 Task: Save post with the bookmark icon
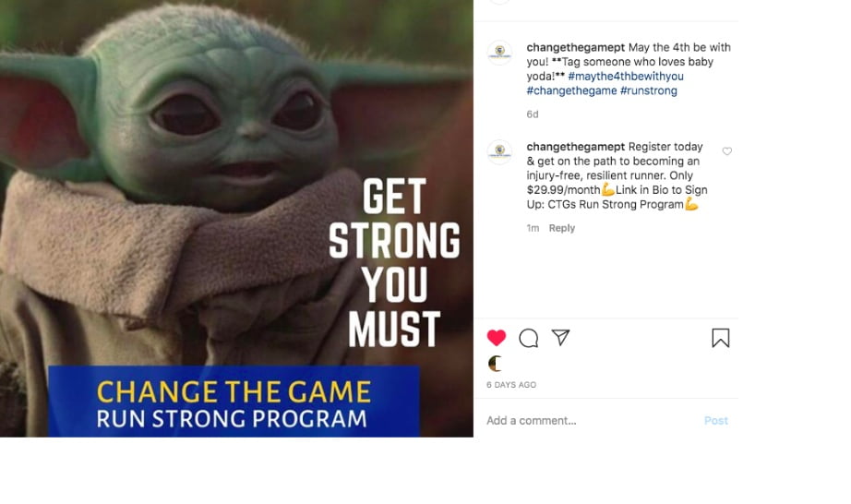point(720,338)
